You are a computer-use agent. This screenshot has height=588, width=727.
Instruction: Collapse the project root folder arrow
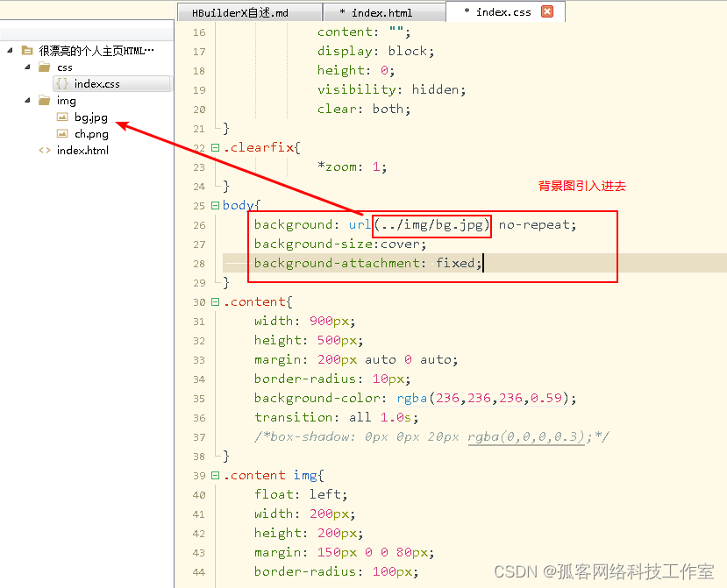[x=11, y=50]
